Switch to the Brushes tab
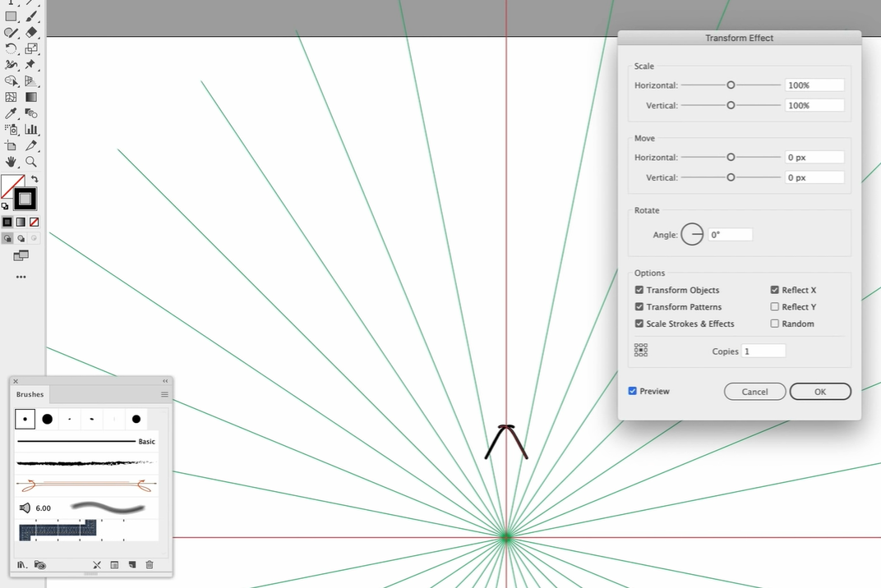Screen dimensions: 881x588 click(30, 395)
